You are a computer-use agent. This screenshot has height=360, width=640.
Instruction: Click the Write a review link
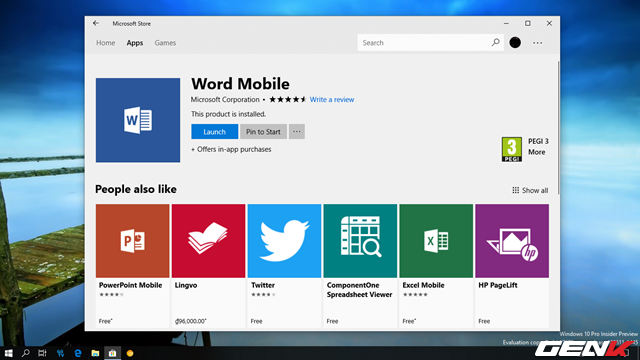click(x=332, y=99)
